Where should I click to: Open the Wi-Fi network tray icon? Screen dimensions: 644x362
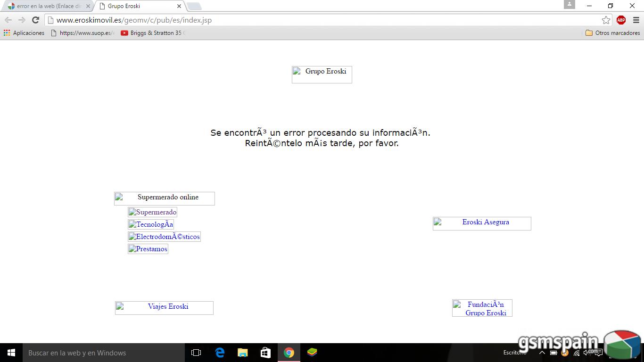(576, 353)
